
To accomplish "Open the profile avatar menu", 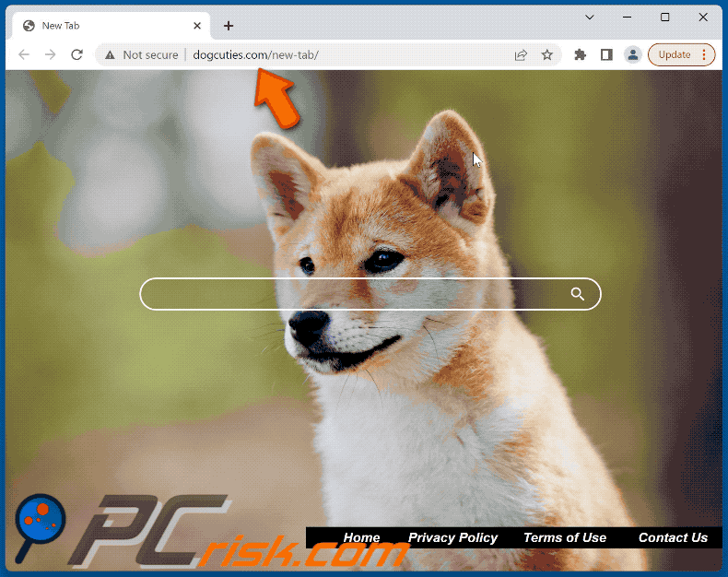I will (x=632, y=54).
